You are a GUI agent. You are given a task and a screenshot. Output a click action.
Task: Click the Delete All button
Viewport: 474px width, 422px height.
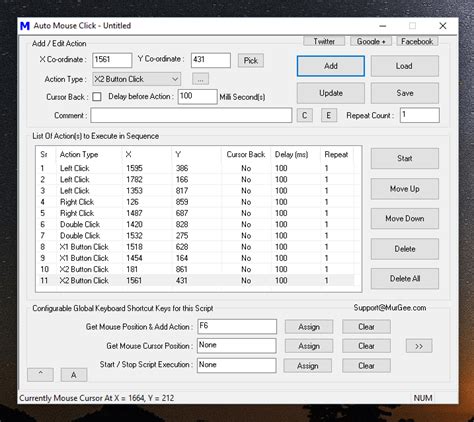pyautogui.click(x=405, y=279)
